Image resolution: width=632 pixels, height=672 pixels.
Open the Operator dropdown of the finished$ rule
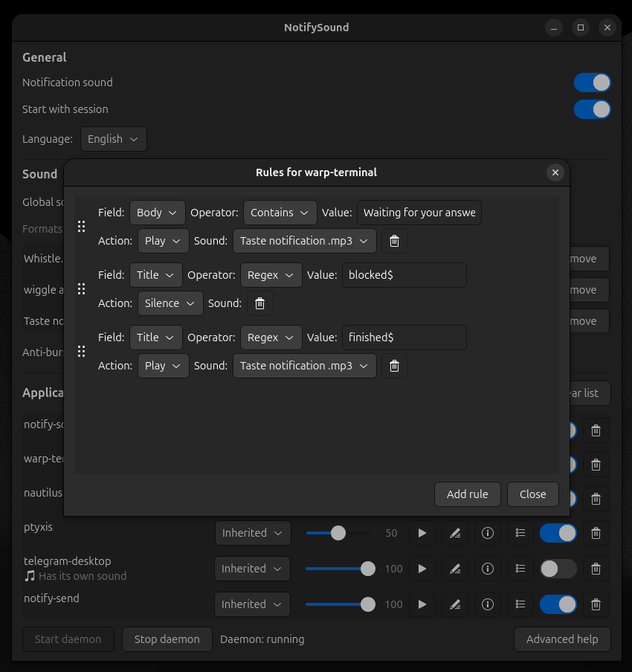click(x=271, y=337)
